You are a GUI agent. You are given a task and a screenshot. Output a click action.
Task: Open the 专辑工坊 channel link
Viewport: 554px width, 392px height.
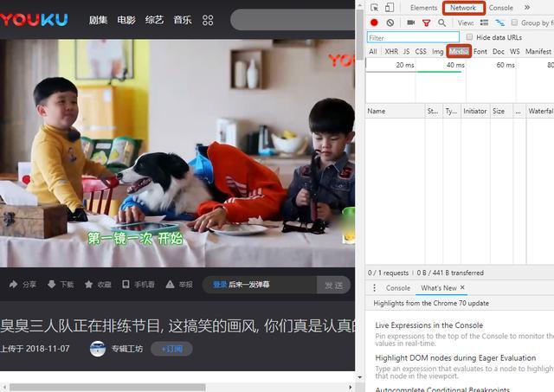coord(127,349)
